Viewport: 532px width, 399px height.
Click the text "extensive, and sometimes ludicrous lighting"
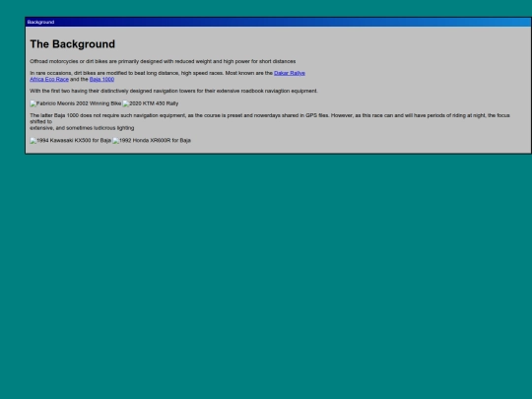click(82, 128)
